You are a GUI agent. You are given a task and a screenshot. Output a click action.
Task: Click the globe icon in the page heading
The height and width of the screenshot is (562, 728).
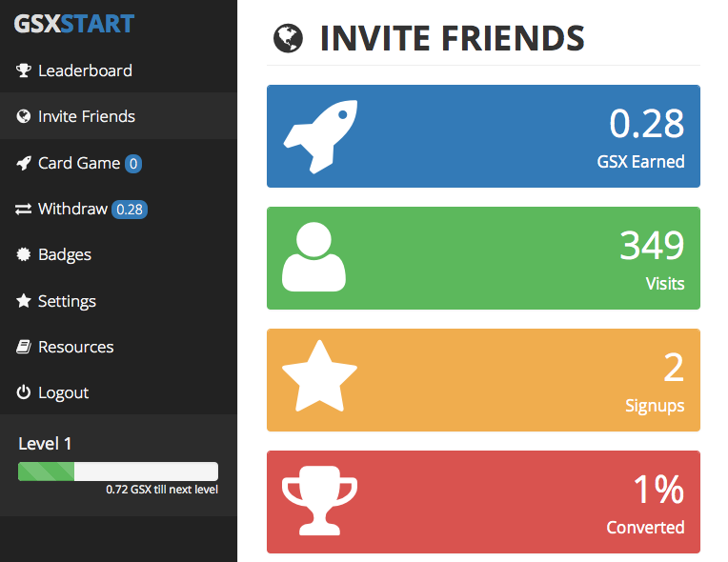point(288,38)
